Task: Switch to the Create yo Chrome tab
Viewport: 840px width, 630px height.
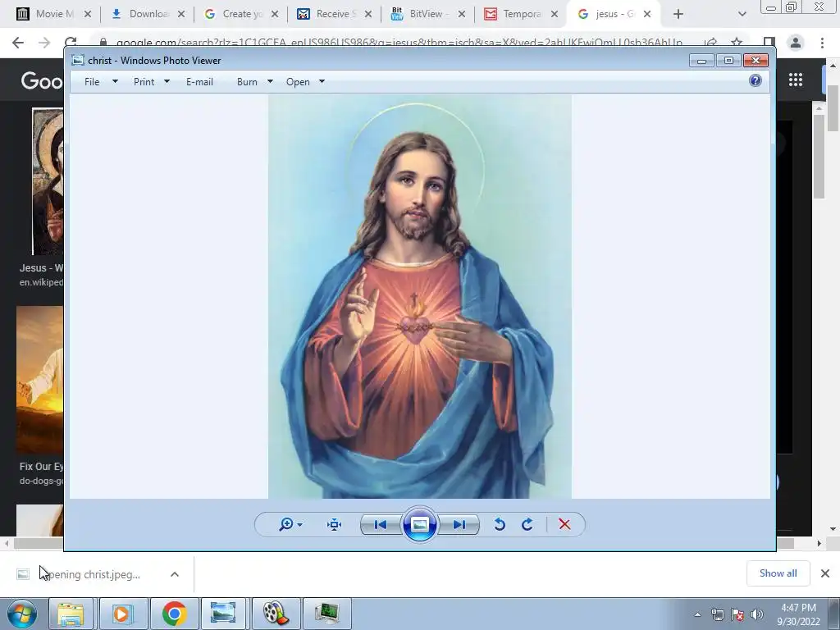Action: click(x=240, y=14)
